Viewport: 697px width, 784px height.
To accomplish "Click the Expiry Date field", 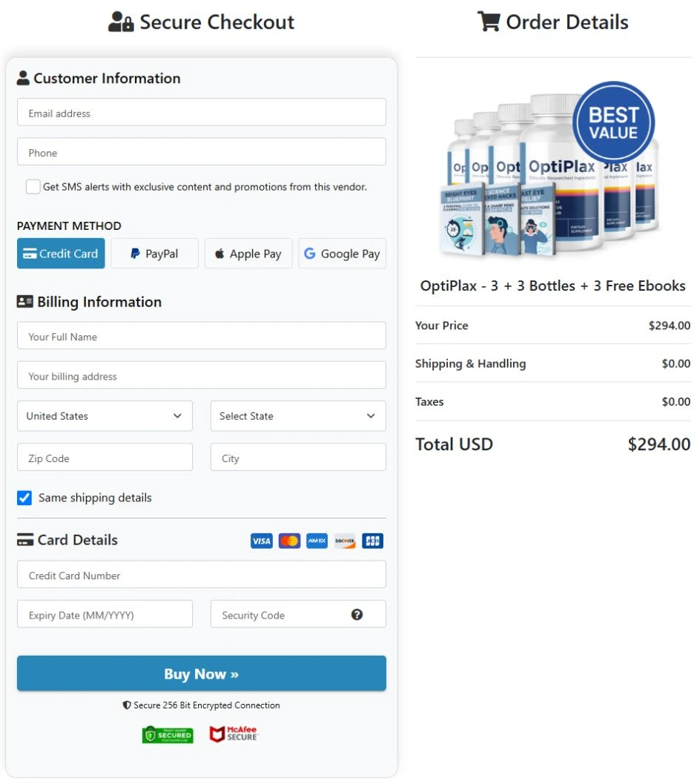I will tap(105, 614).
